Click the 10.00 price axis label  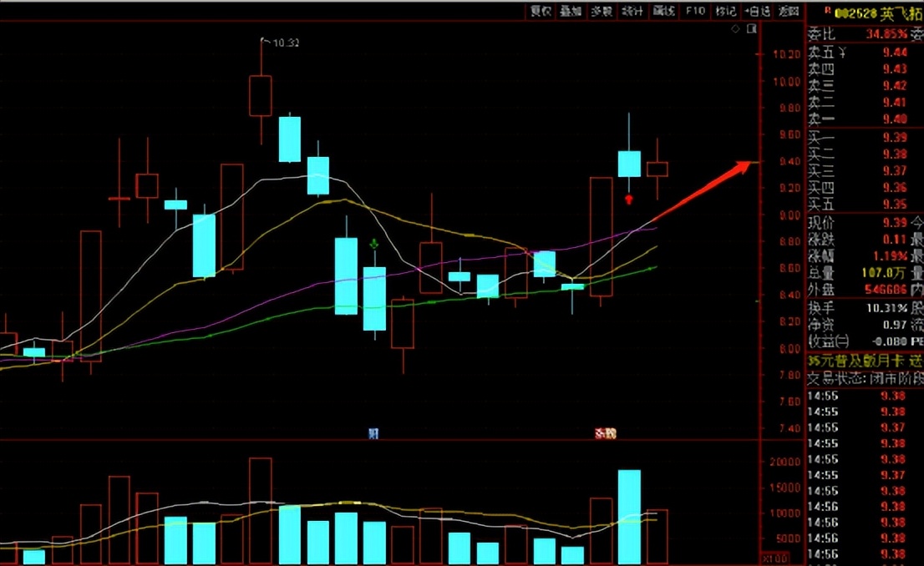coord(786,81)
